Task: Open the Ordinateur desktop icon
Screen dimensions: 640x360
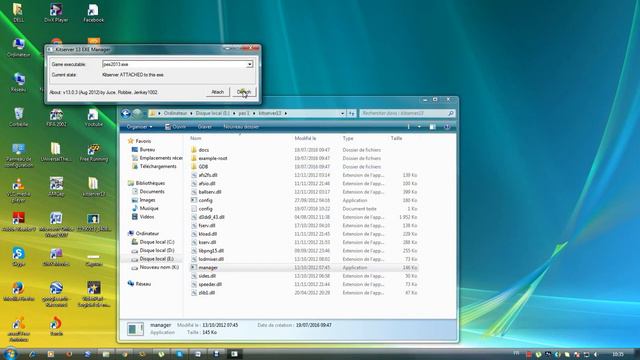Action: [x=18, y=47]
